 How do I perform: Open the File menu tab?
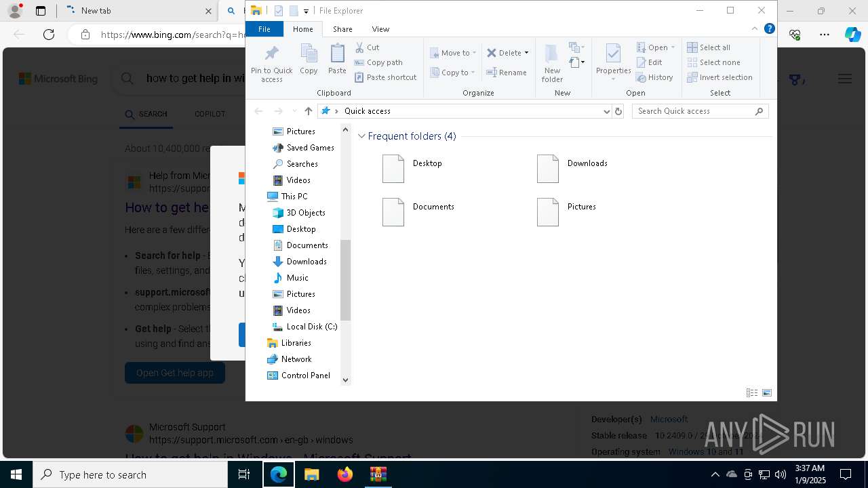point(264,29)
